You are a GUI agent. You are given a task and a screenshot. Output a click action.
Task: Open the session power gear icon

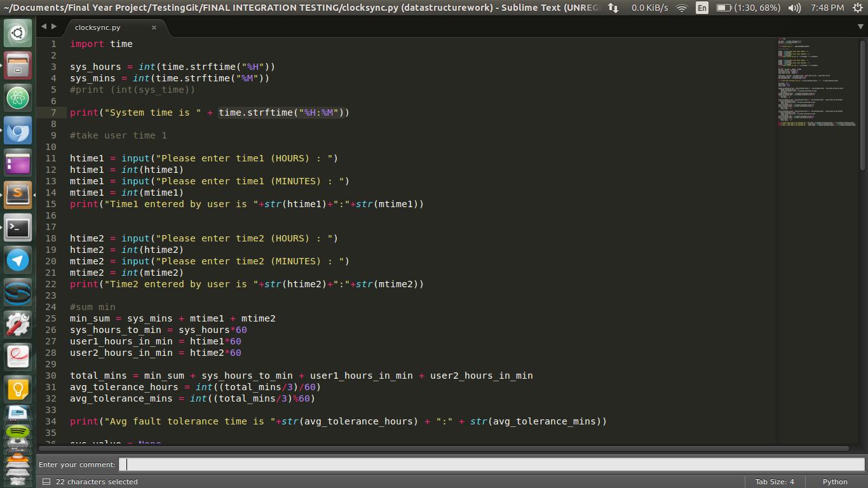pyautogui.click(x=857, y=8)
